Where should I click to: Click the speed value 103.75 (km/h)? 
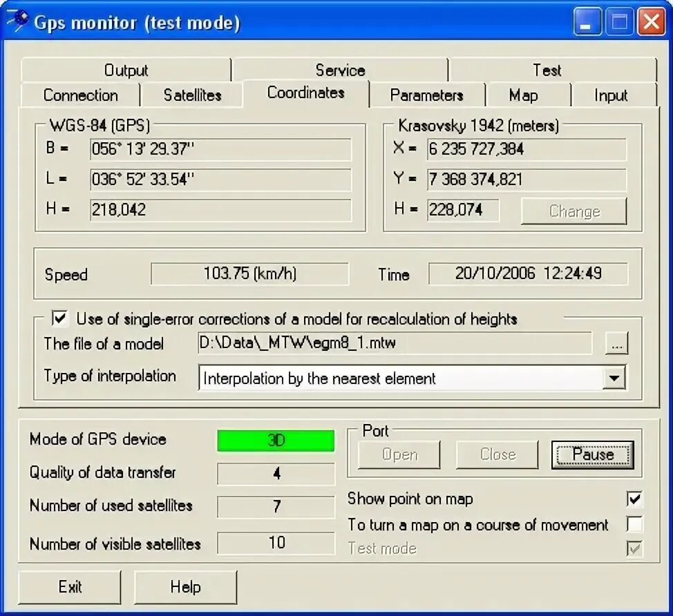coord(250,273)
